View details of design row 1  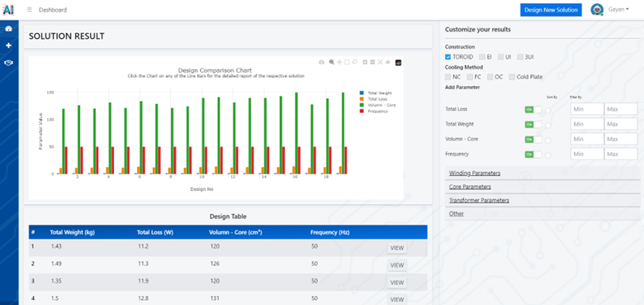[x=397, y=248]
